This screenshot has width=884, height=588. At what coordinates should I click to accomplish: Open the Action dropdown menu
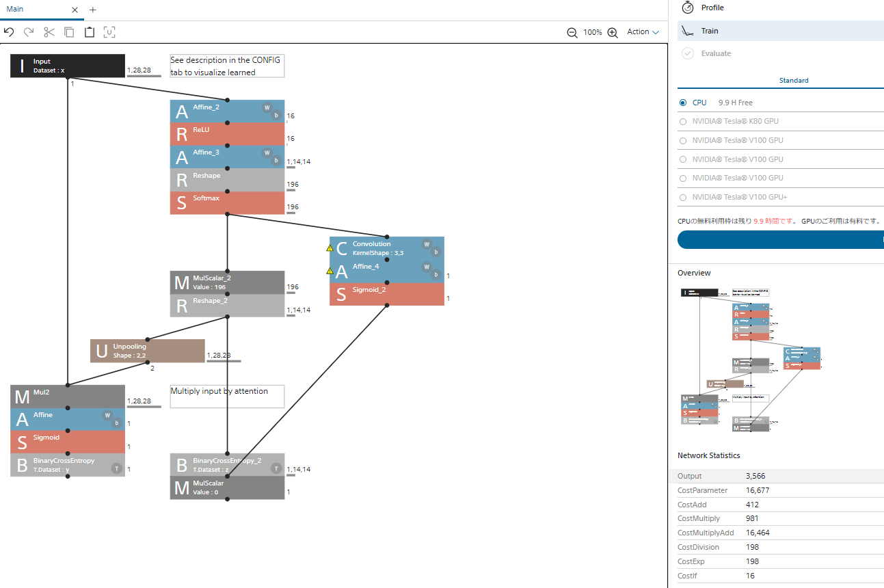pos(641,31)
